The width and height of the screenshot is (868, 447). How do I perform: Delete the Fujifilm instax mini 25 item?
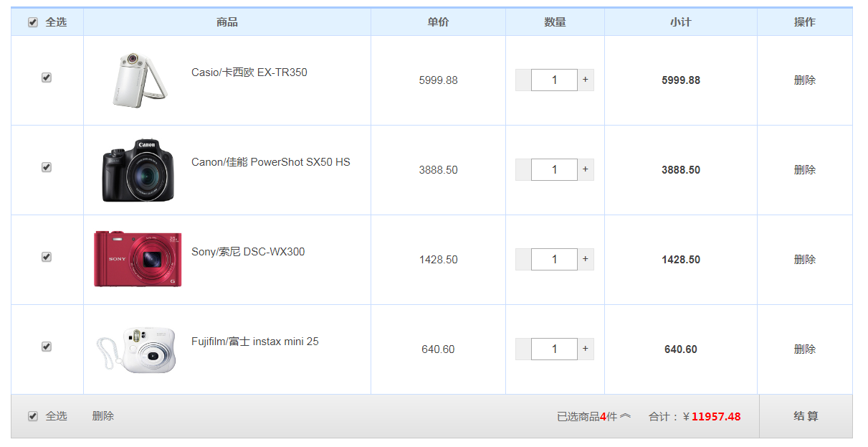pos(804,349)
